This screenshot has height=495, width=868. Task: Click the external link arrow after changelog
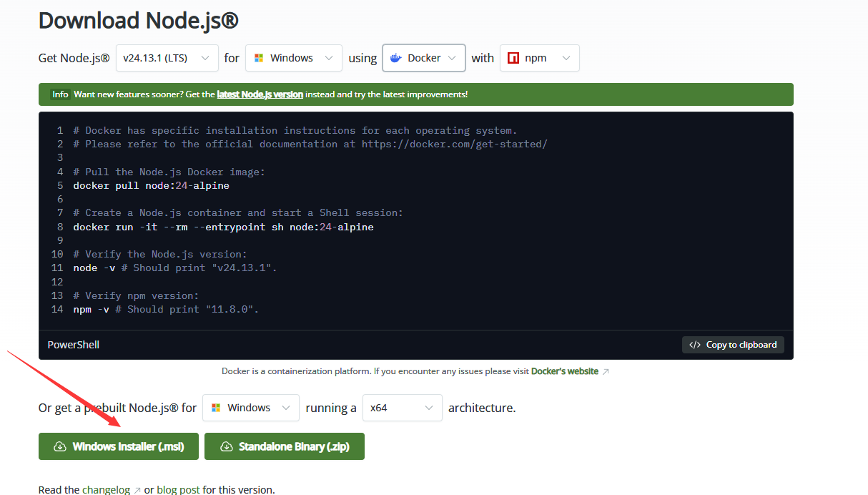(x=137, y=491)
